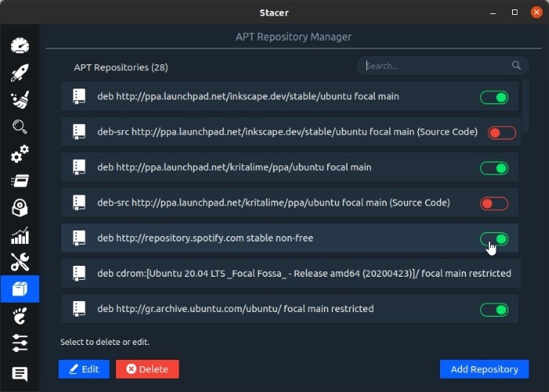Open Services gears icon in sidebar

(20, 154)
